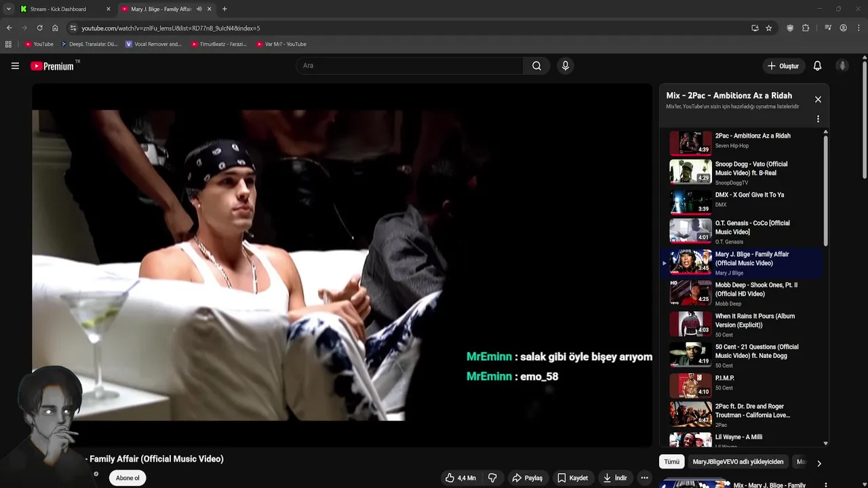The height and width of the screenshot is (488, 868).
Task: Click the browser address bar URL
Action: coord(170,28)
